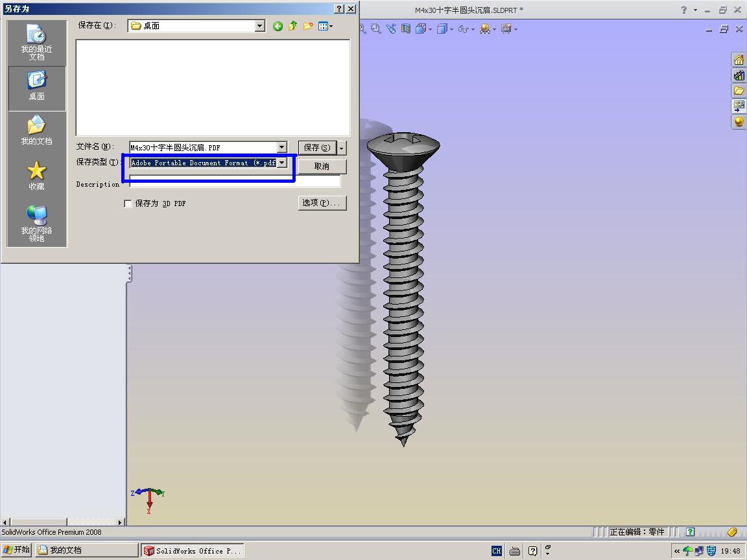Click the Display Style cube icon

point(442,29)
